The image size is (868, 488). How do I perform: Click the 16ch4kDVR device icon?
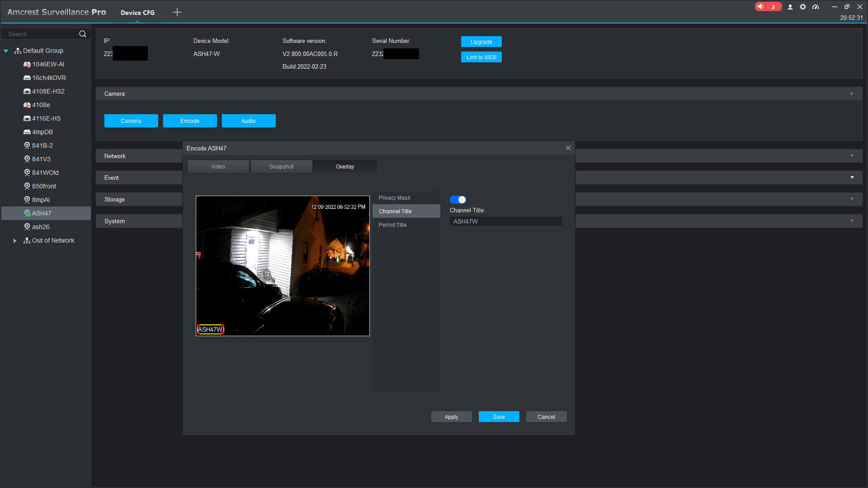27,78
